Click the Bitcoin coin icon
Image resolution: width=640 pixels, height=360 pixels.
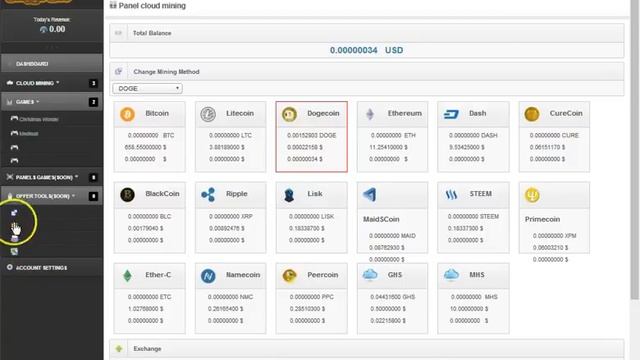(x=127, y=114)
